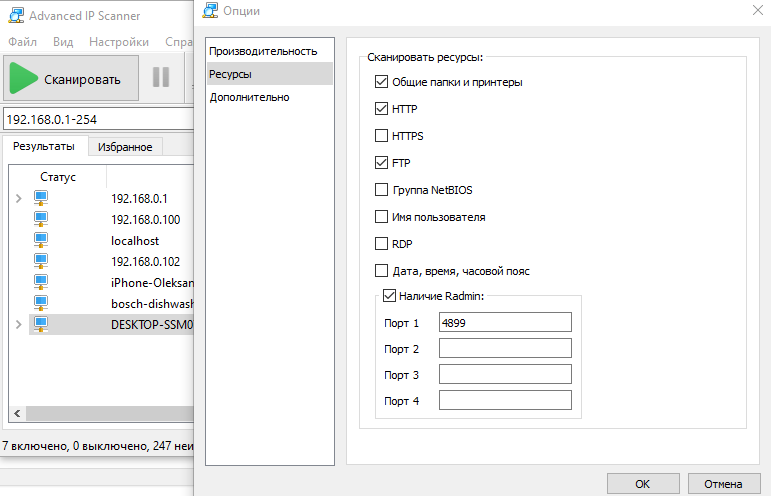Toggle Наличие Radmin checkbox

tap(389, 295)
